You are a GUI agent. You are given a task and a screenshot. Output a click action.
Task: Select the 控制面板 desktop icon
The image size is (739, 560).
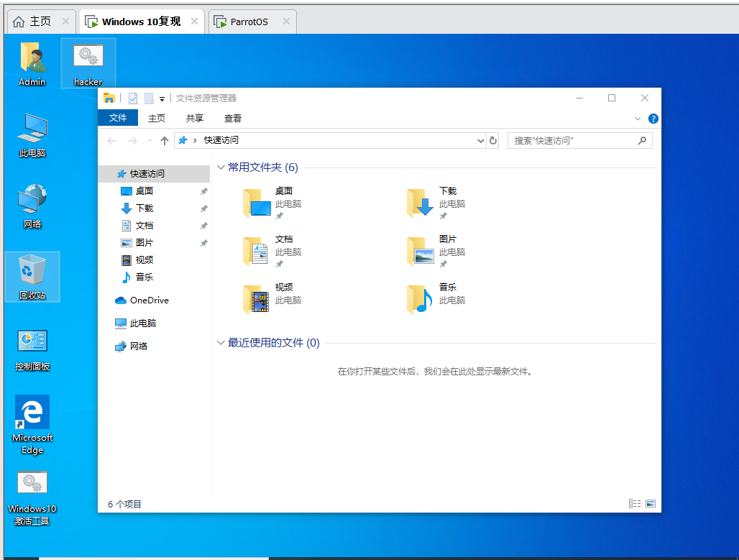click(x=32, y=350)
